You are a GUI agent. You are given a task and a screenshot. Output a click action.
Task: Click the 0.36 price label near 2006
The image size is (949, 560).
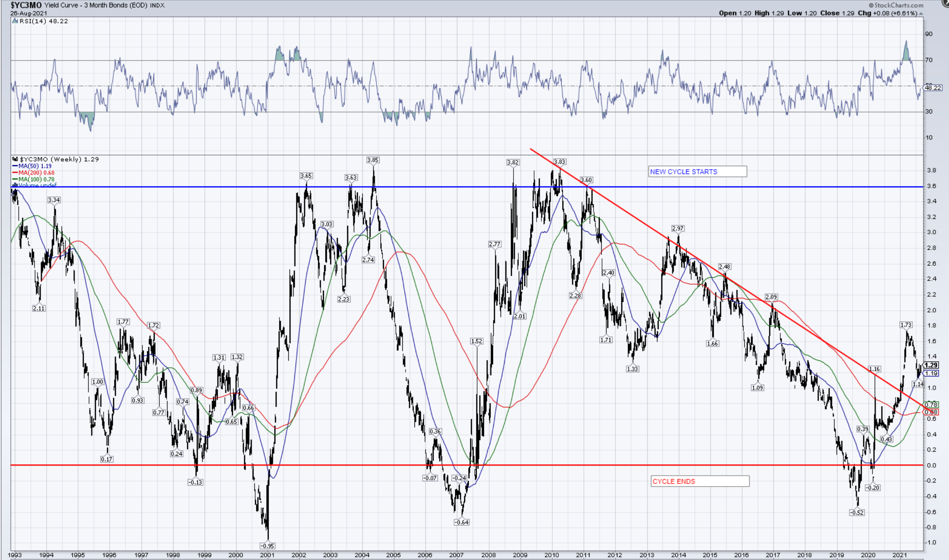click(435, 432)
